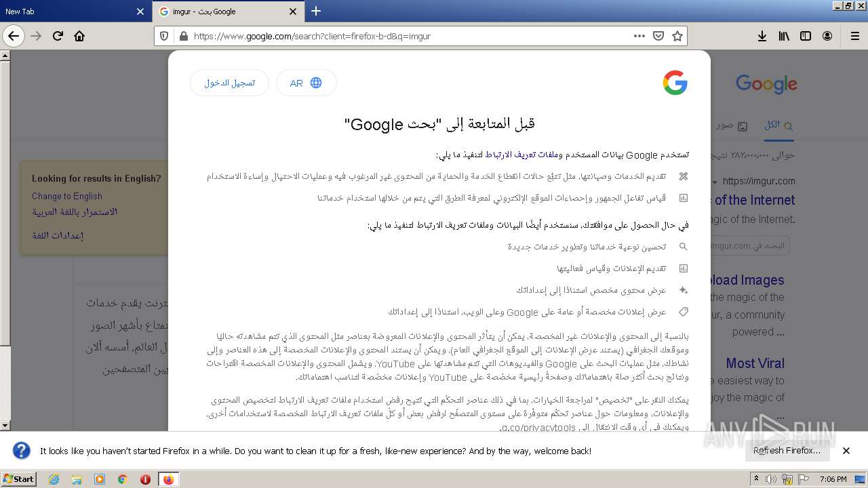Screen dimensions: 868x488
Task: Open the Downloads arrow icon
Action: point(762,36)
